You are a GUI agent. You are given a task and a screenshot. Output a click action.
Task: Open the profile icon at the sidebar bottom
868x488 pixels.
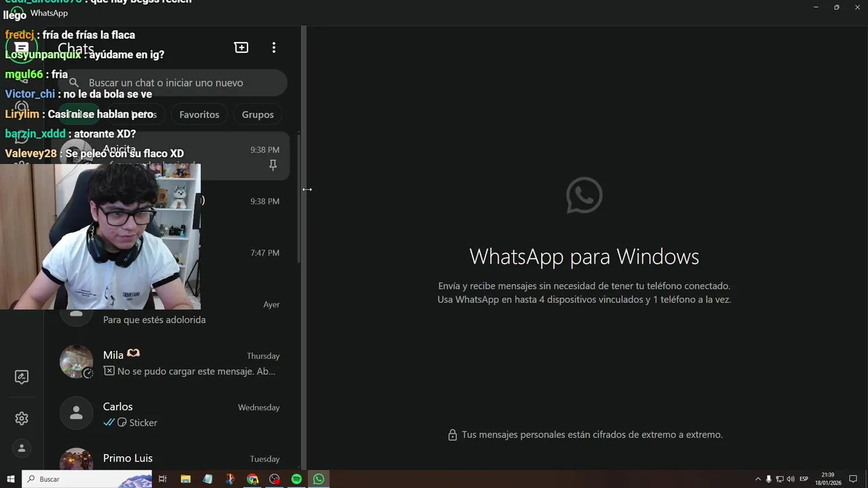[x=22, y=448]
